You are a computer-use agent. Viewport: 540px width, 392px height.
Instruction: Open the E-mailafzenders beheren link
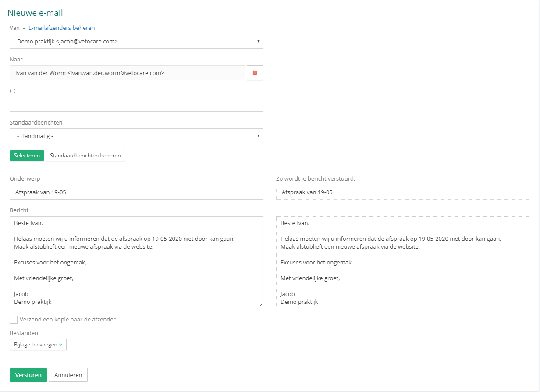pyautogui.click(x=61, y=28)
